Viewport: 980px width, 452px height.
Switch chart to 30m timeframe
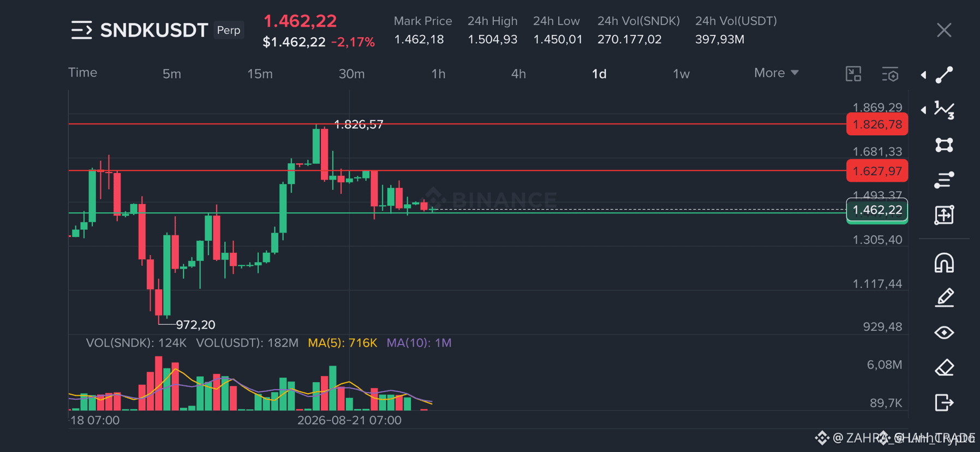point(351,74)
